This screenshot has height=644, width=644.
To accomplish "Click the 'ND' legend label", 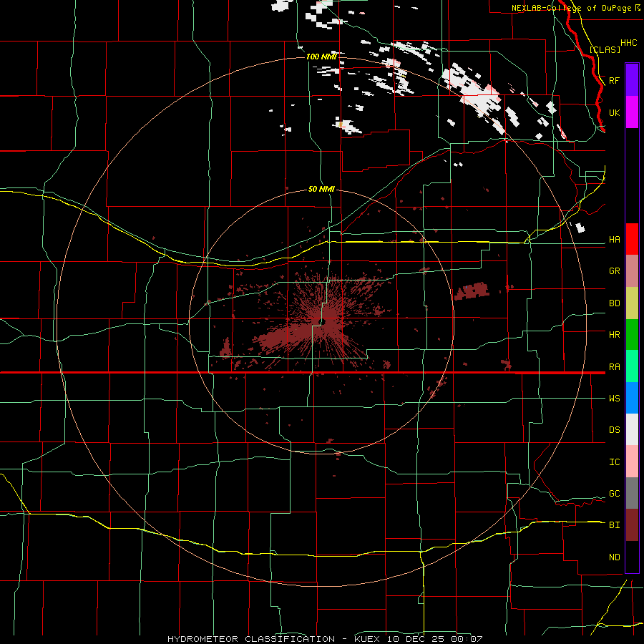I will click(614, 557).
